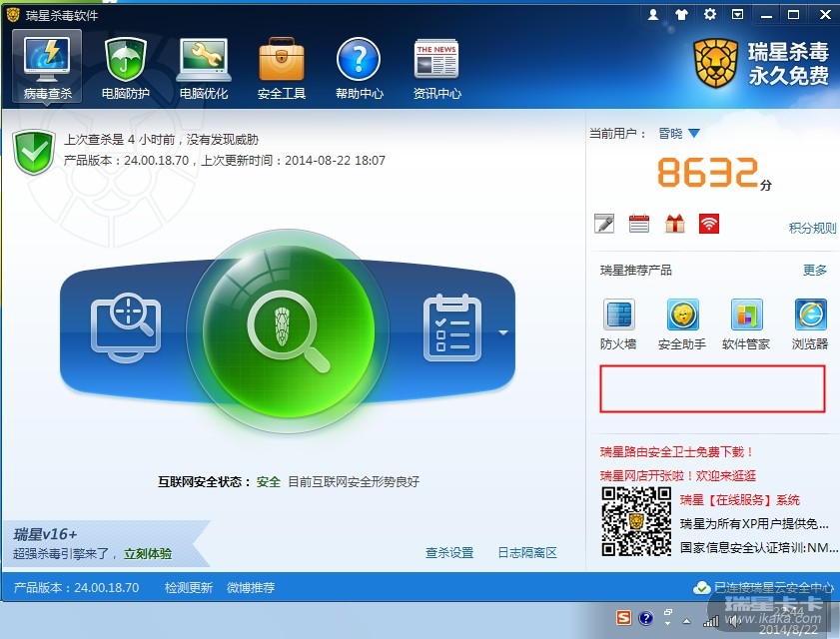Screen dimensions: 840x639
Task: Click the blue help tray icon
Action: coord(646,618)
